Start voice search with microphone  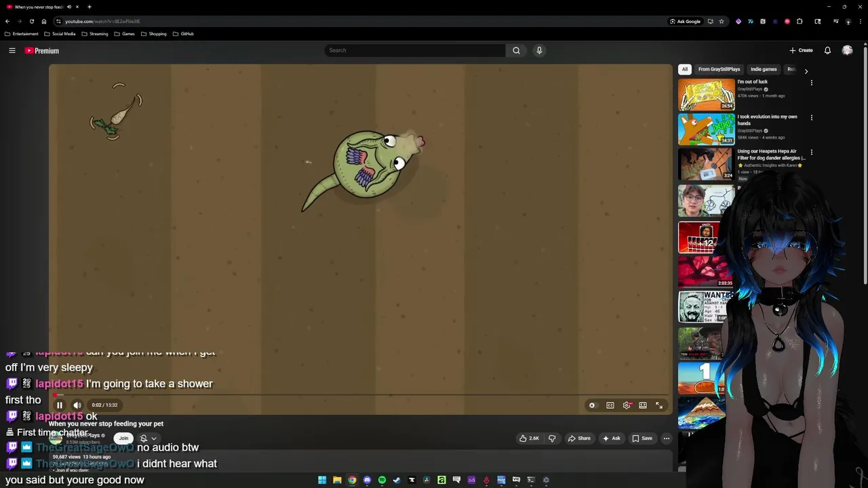[x=539, y=50]
